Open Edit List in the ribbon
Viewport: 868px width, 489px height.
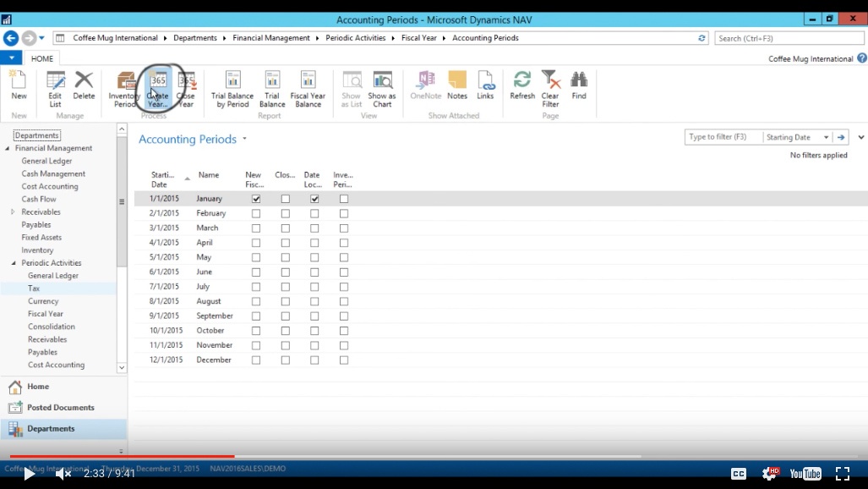tap(55, 89)
